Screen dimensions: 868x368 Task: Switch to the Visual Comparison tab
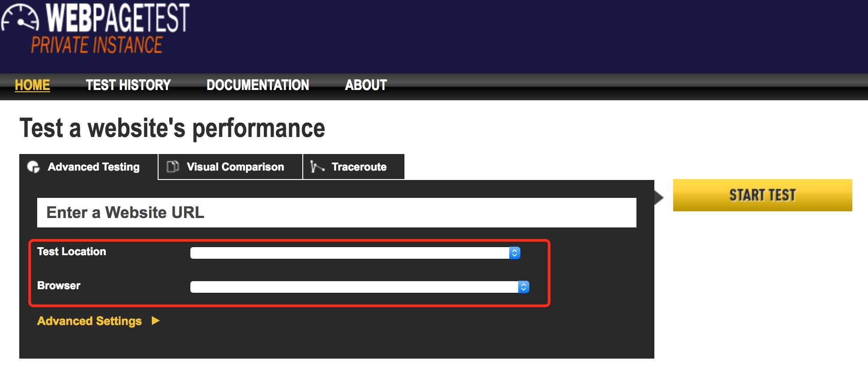(x=231, y=167)
